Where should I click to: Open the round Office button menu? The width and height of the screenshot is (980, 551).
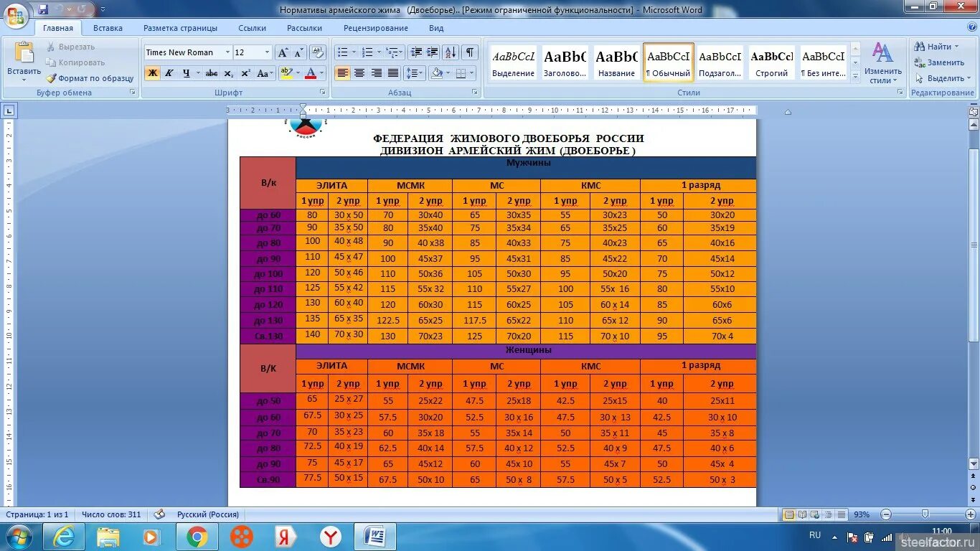[16, 14]
